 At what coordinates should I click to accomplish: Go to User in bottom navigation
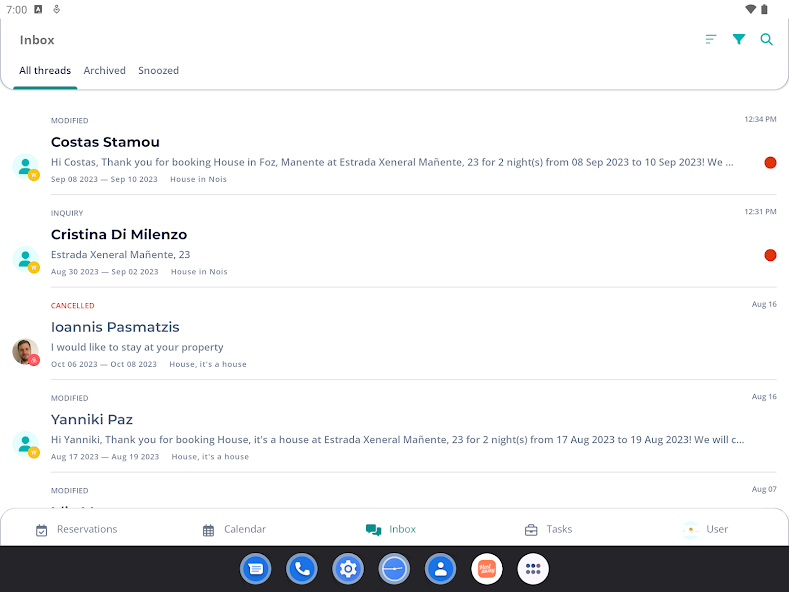coord(705,529)
